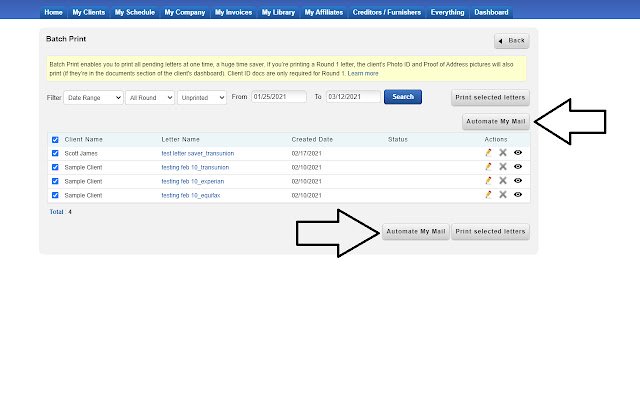Toggle the select-all checkbox in table header
Screen dimensions: 640x400
click(x=55, y=140)
